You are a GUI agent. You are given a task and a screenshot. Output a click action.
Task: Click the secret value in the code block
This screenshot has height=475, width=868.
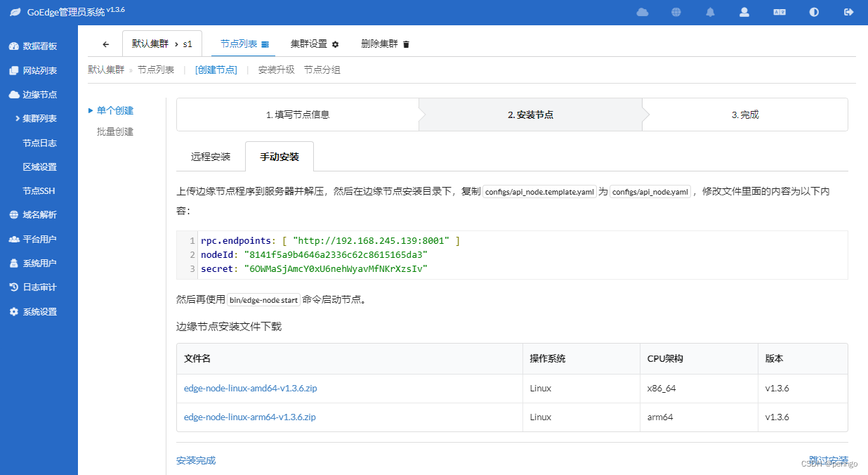coord(336,269)
